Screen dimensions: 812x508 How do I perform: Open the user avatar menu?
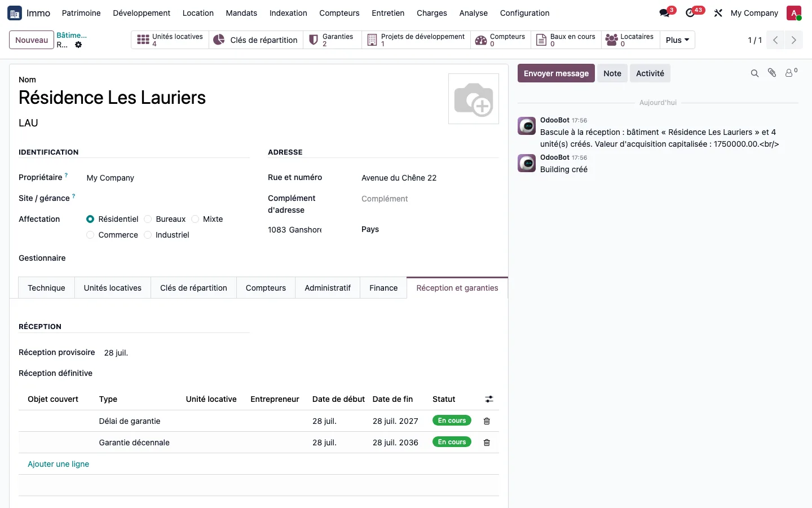click(x=794, y=13)
